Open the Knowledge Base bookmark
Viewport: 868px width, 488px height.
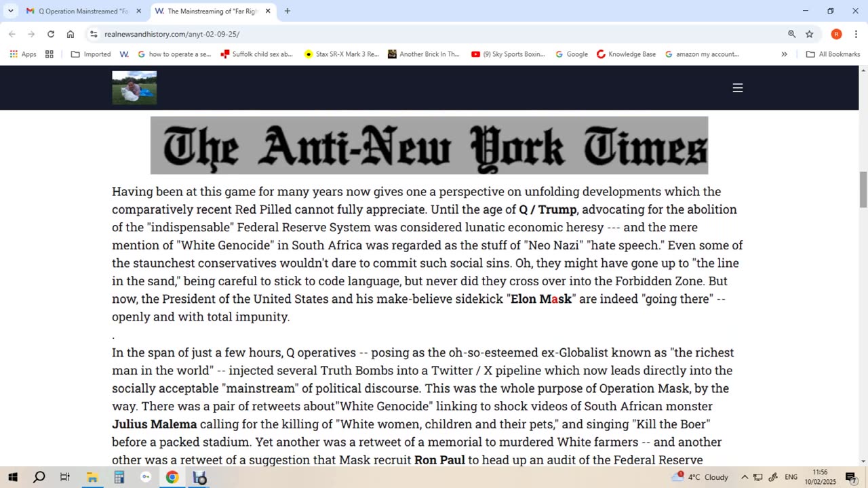(x=627, y=54)
